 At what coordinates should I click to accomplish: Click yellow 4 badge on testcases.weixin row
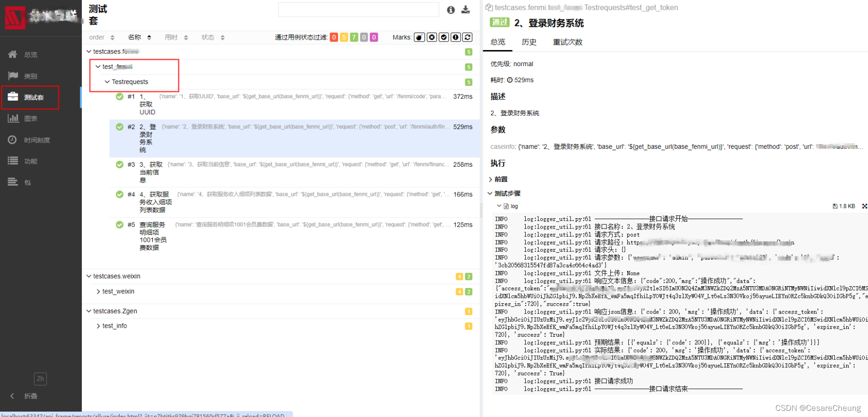[x=459, y=277]
